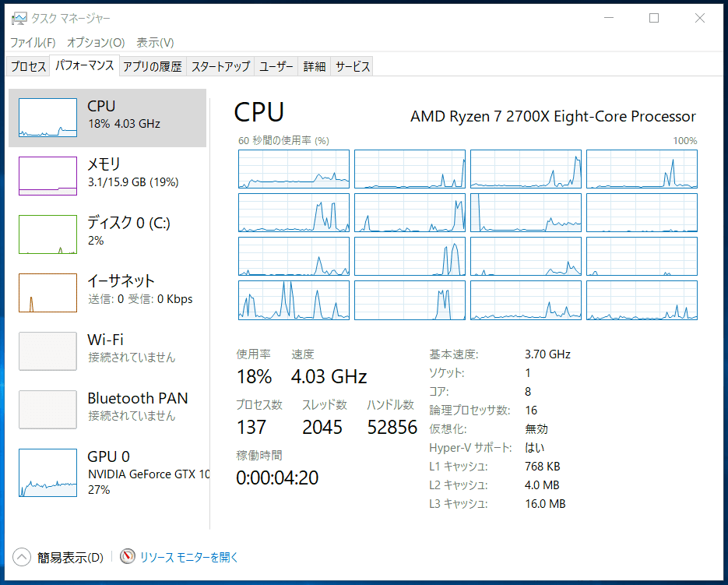Click the resource monitor gauge icon

point(127,556)
